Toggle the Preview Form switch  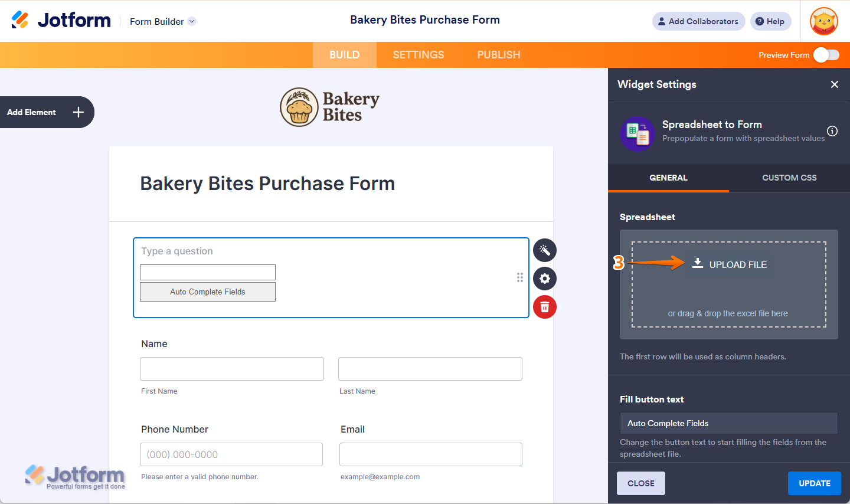(826, 55)
